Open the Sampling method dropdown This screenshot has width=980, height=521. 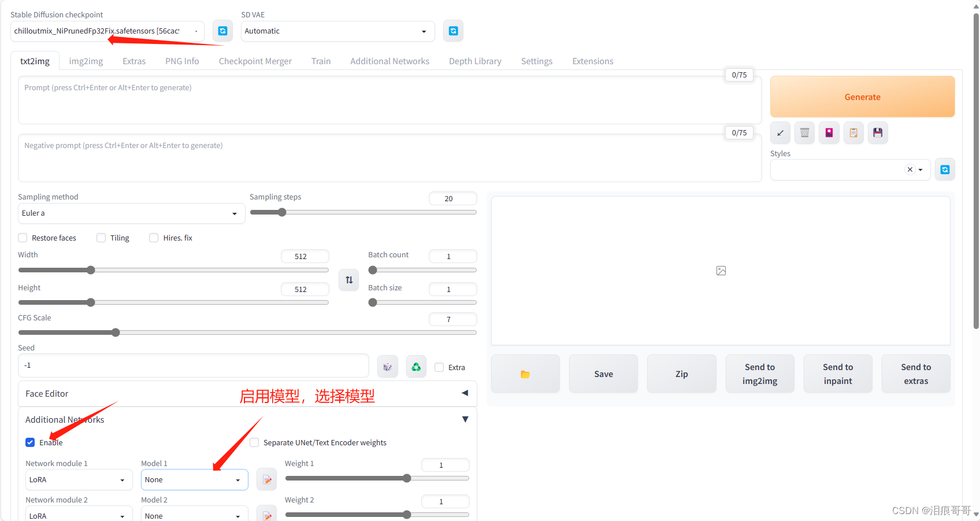tap(131, 213)
